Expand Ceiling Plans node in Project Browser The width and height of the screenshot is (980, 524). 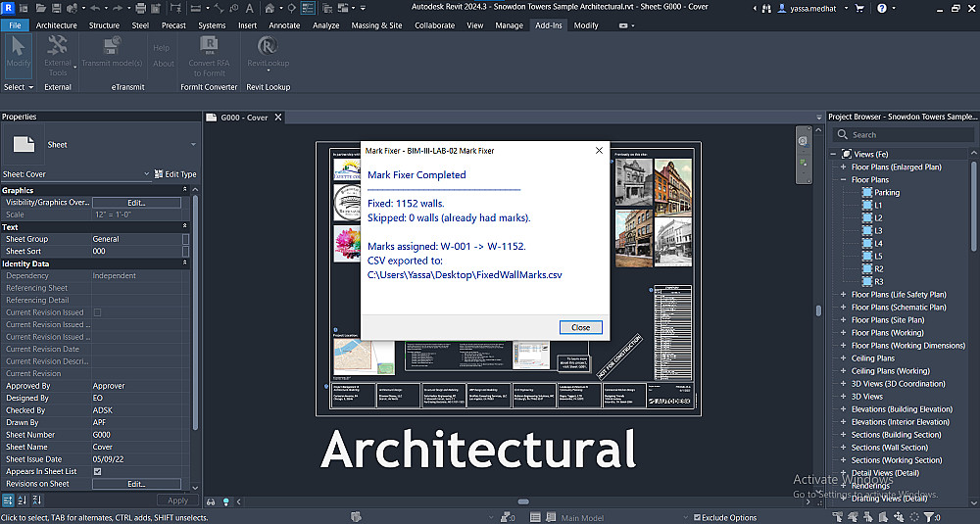click(843, 358)
